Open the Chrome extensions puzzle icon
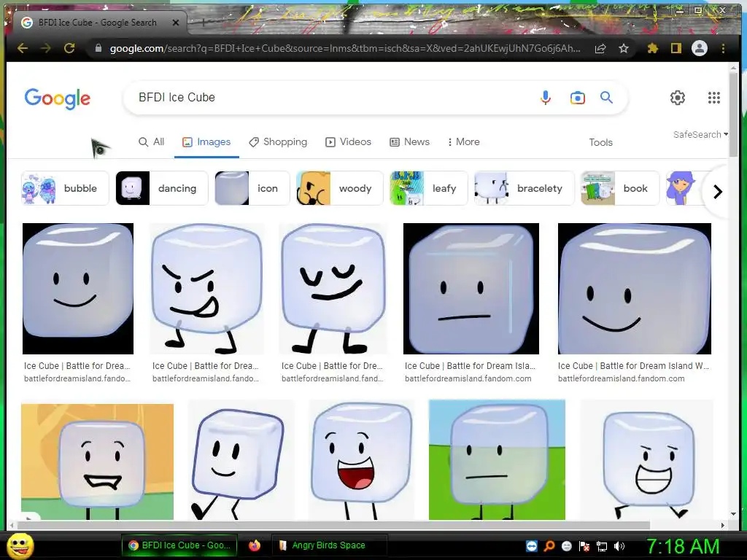Viewport: 747px width, 560px height. pyautogui.click(x=653, y=48)
